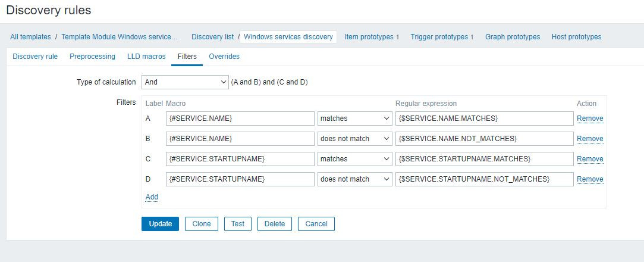This screenshot has height=262, width=644.
Task: Remove filter D from the list
Action: [590, 179]
